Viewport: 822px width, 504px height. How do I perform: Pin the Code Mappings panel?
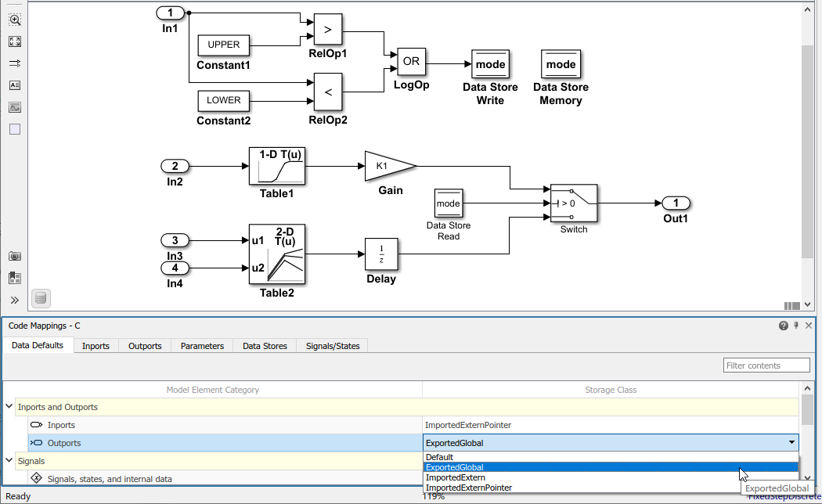[796, 326]
